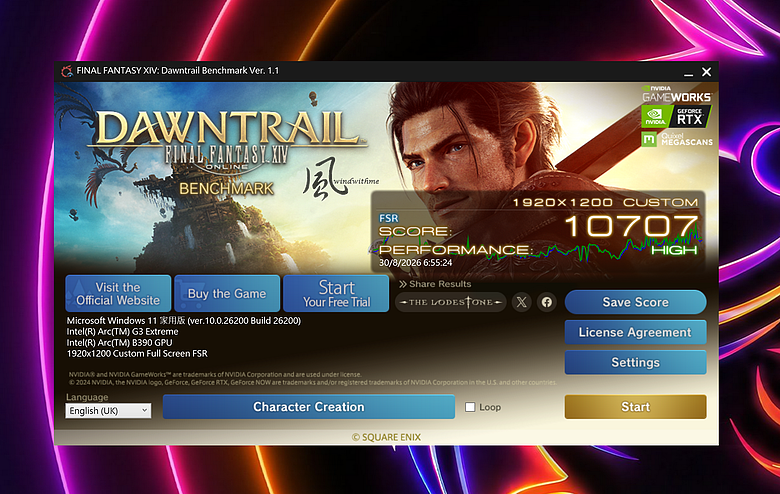780x494 pixels.
Task: Close the Dawntrail Benchmark window
Action: coord(706,72)
